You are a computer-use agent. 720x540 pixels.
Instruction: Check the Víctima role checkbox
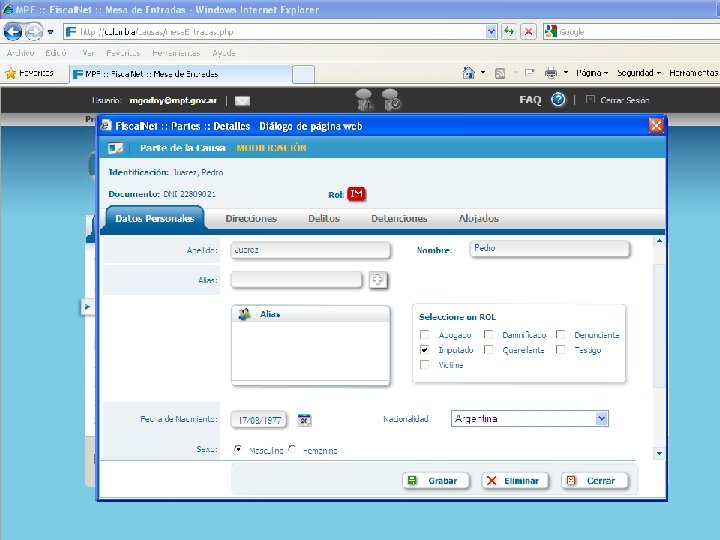(425, 365)
